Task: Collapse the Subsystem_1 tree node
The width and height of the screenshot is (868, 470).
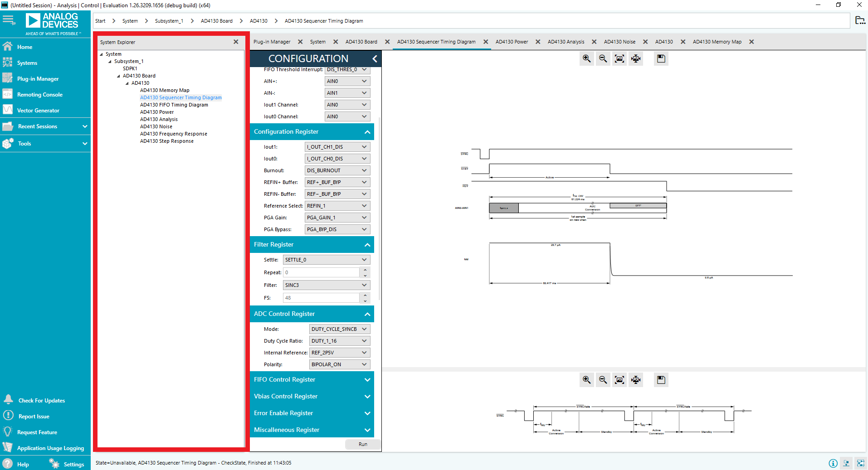Action: (110, 62)
